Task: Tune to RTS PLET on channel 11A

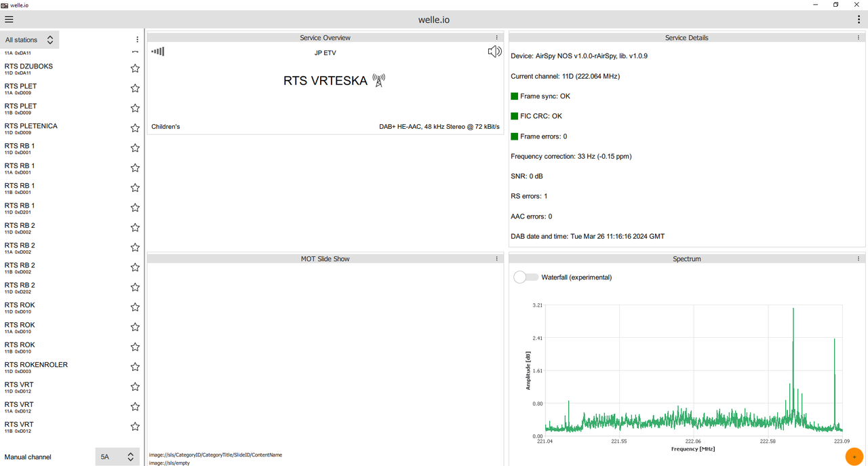Action: tap(20, 86)
